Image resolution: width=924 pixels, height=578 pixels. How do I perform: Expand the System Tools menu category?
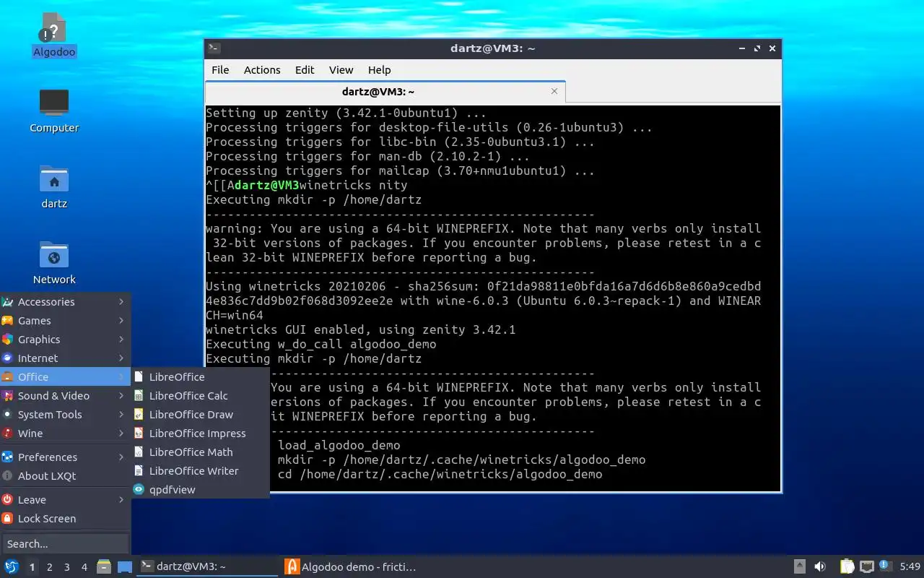point(65,415)
